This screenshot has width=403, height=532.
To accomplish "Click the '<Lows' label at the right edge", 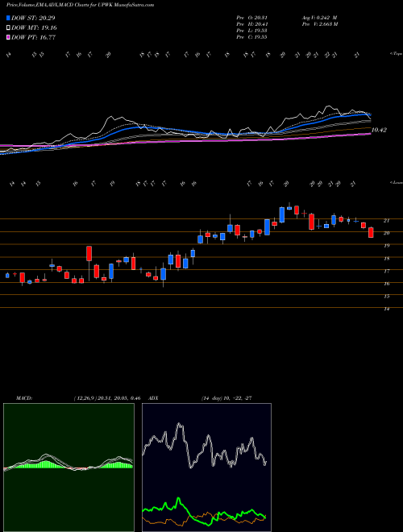I will click(x=396, y=183).
